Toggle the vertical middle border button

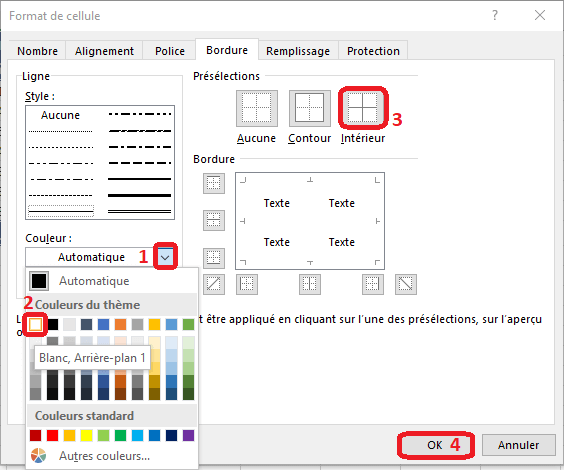coord(310,284)
